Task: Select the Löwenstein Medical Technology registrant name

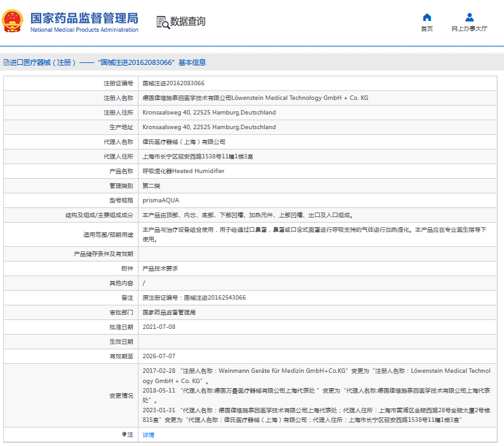Action: point(255,98)
